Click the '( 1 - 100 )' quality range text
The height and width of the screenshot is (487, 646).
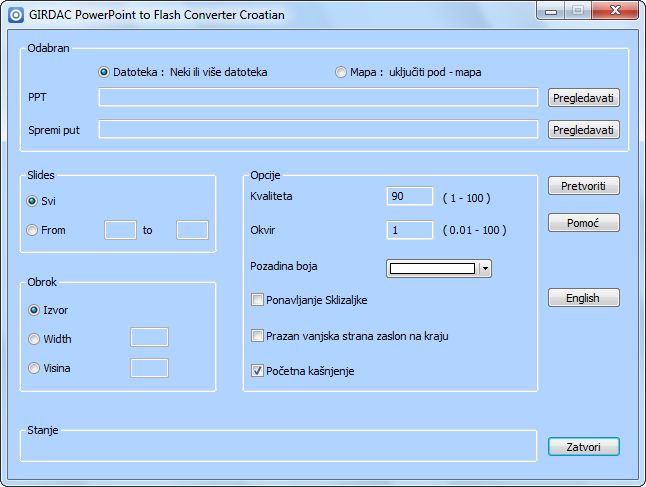tap(466, 198)
